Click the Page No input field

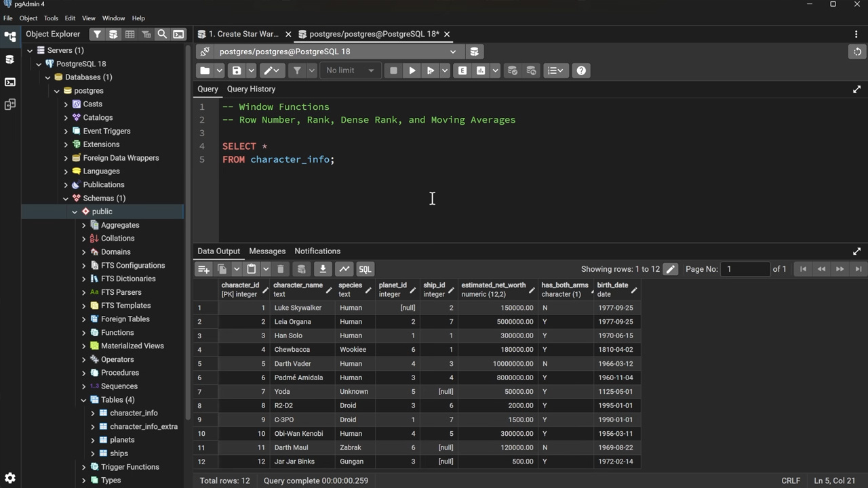click(745, 269)
